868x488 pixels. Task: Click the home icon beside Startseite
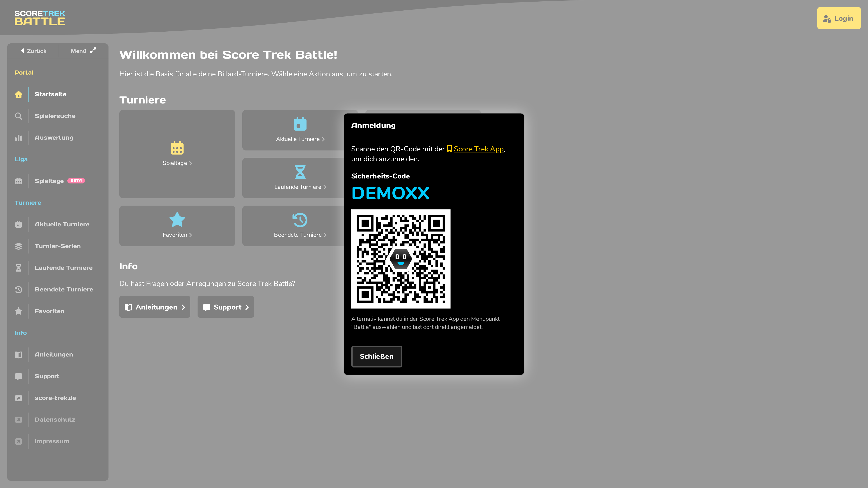[x=19, y=94]
